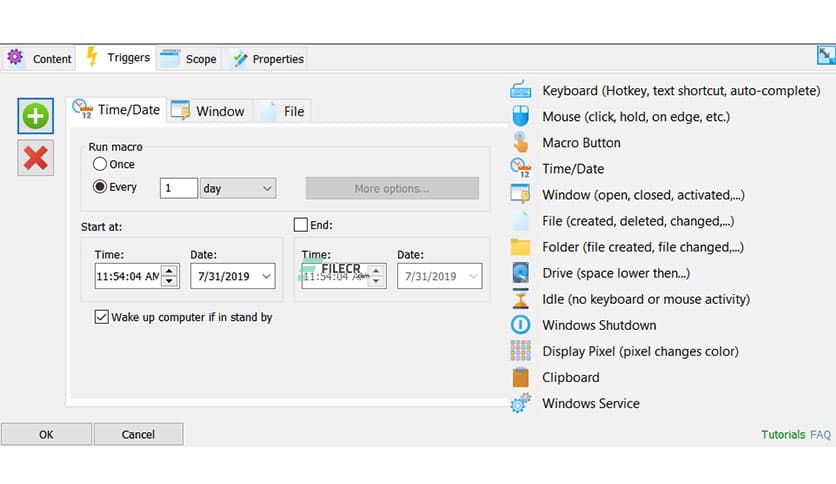This screenshot has width=836, height=484.
Task: Select the Macro Button hand icon
Action: pyautogui.click(x=520, y=142)
